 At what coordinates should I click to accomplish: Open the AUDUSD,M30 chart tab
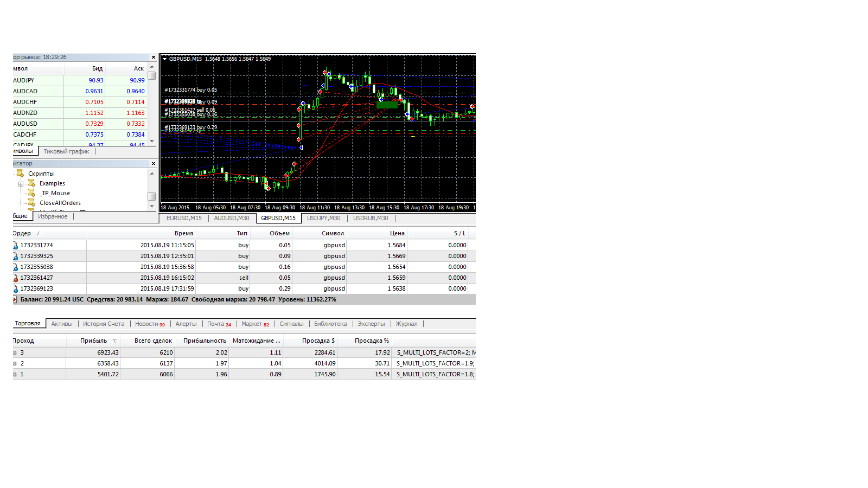(232, 218)
